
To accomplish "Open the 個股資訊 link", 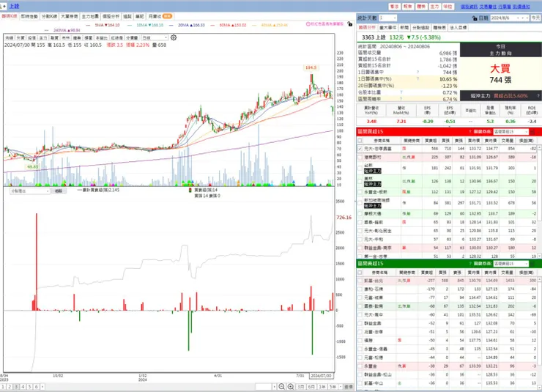I will click(469, 7).
